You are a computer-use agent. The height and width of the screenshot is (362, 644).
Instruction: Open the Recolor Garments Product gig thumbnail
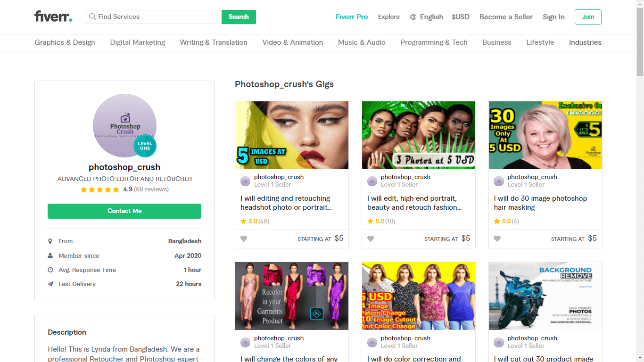[292, 296]
